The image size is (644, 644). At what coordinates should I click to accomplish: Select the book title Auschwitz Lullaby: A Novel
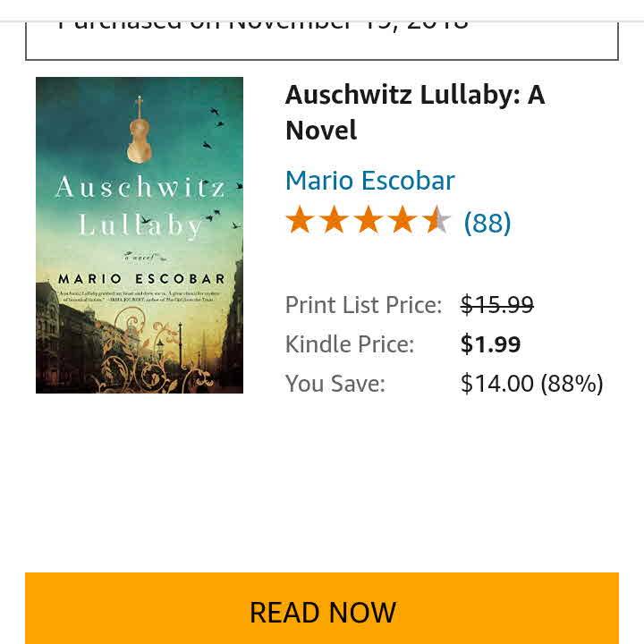(414, 112)
